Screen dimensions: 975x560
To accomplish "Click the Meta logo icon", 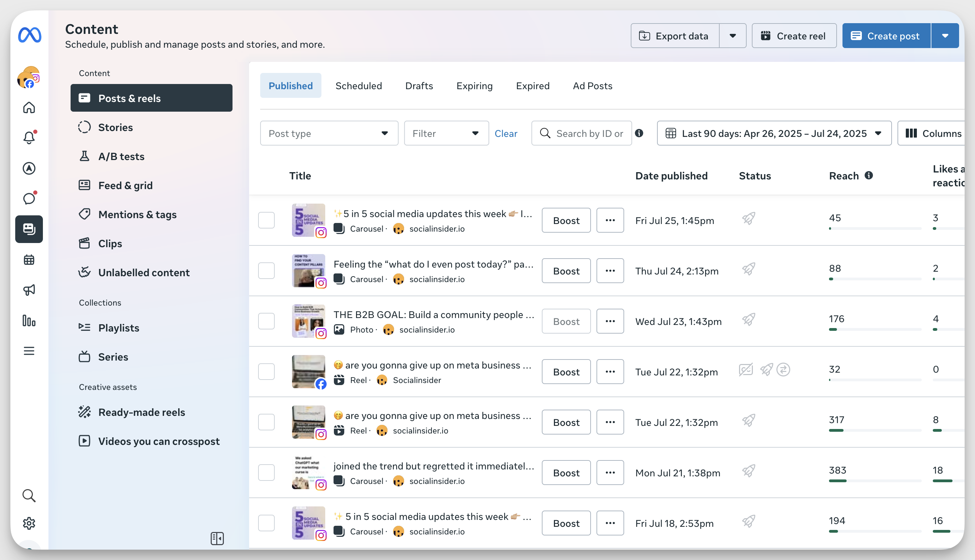I will click(x=30, y=35).
